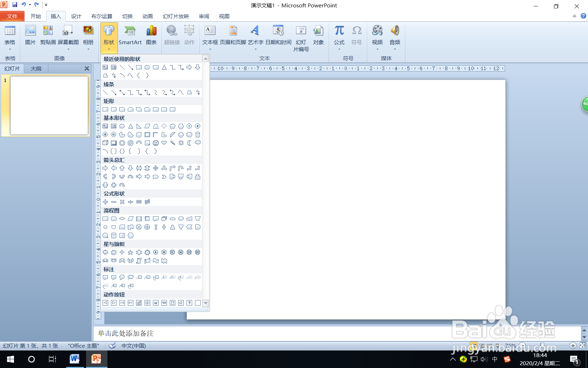
Task: Insert a chart using 图表
Action: point(151,35)
